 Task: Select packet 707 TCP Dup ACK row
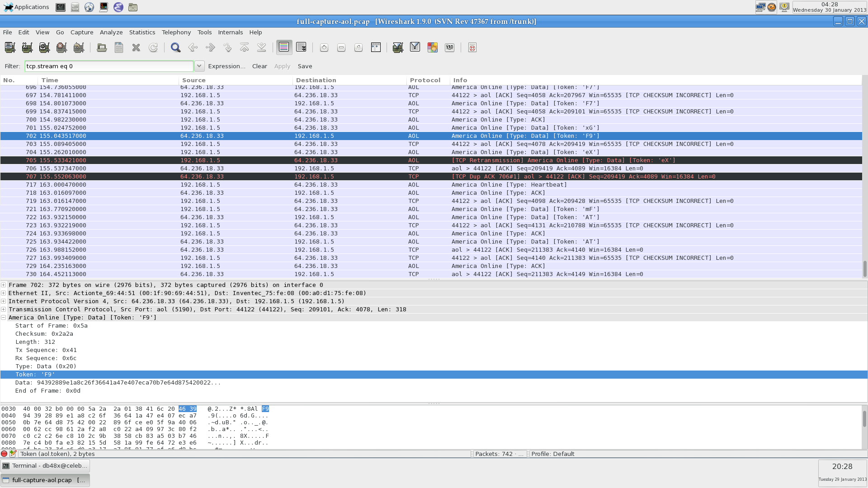(x=431, y=177)
